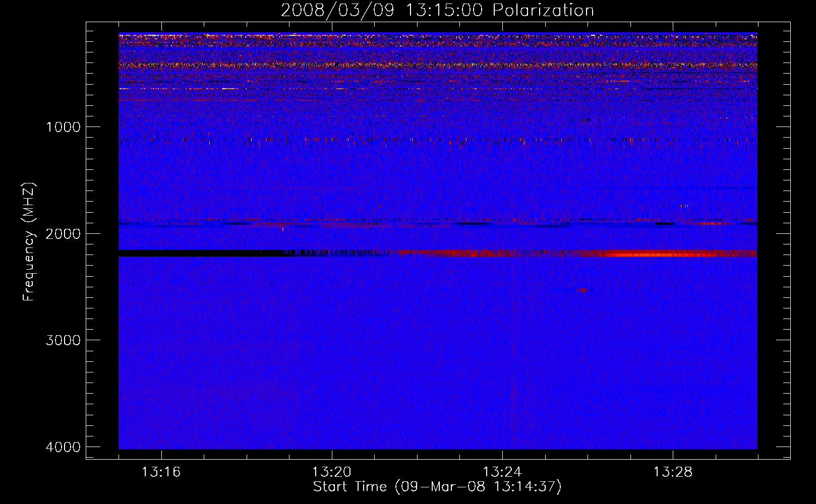The height and width of the screenshot is (504, 816).
Task: Click the plot title '2008/03/09 13:15:00 Polarization'
Action: coord(437,10)
